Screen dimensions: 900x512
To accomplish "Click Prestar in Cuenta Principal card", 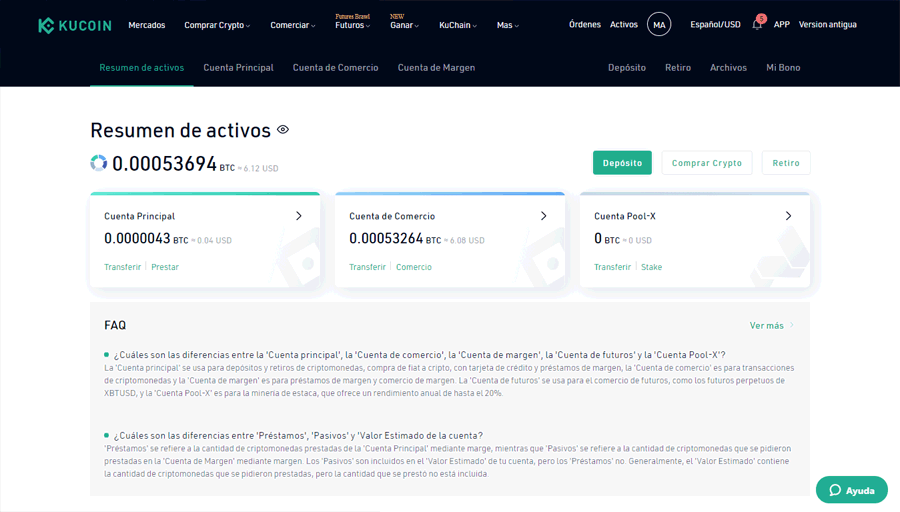I will (165, 267).
